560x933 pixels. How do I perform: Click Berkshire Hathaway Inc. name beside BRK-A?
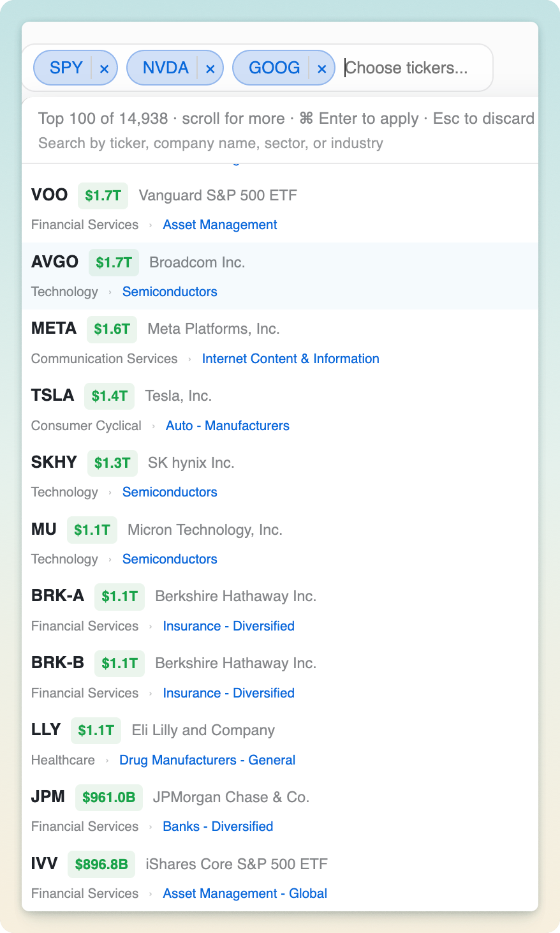click(x=236, y=596)
